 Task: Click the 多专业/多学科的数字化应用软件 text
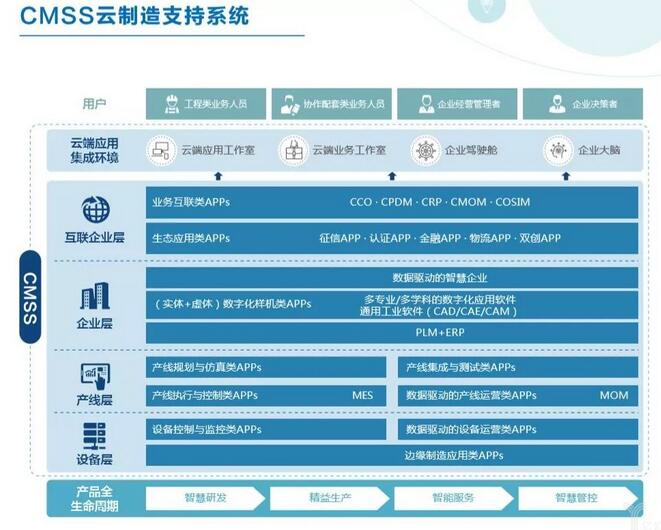click(x=440, y=300)
